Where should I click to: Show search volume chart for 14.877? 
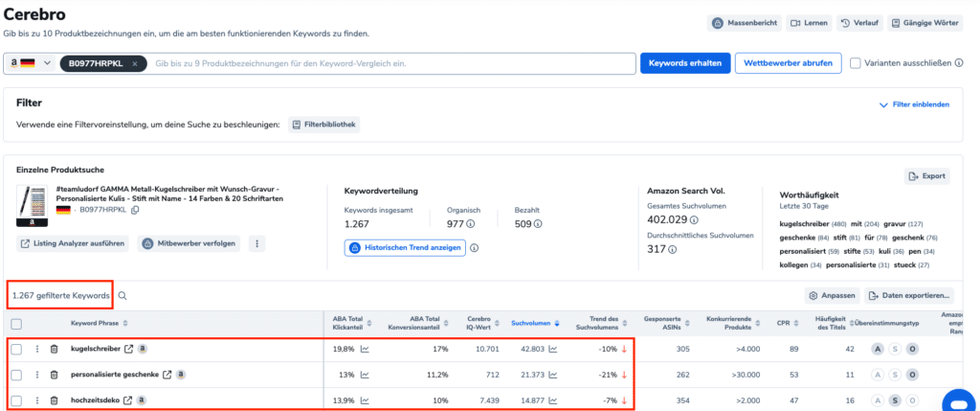click(x=552, y=400)
